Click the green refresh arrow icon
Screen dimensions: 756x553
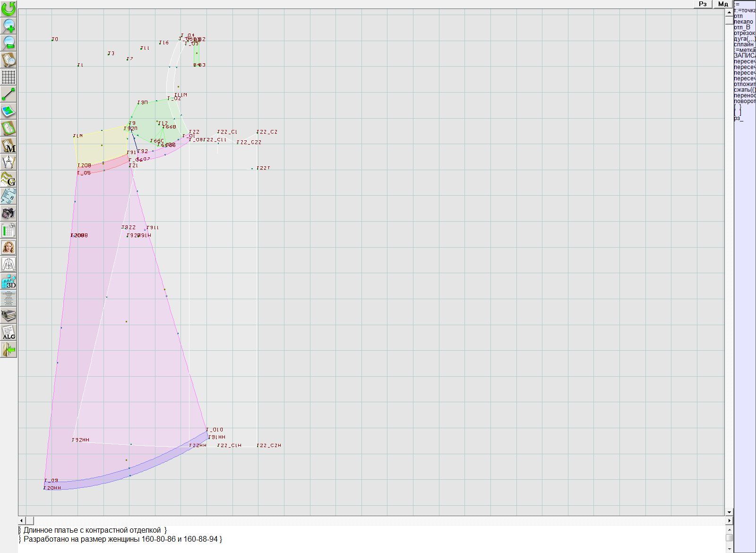(9, 9)
